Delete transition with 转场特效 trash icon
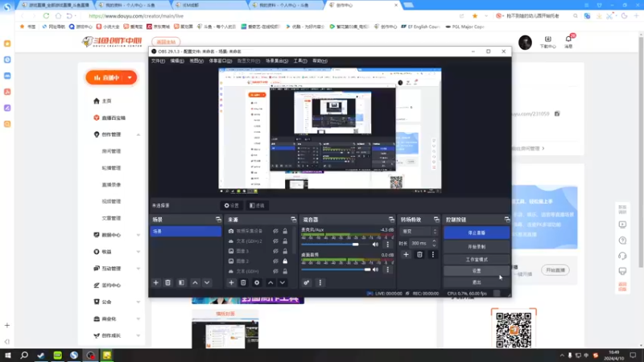This screenshot has height=362, width=644. point(419,254)
